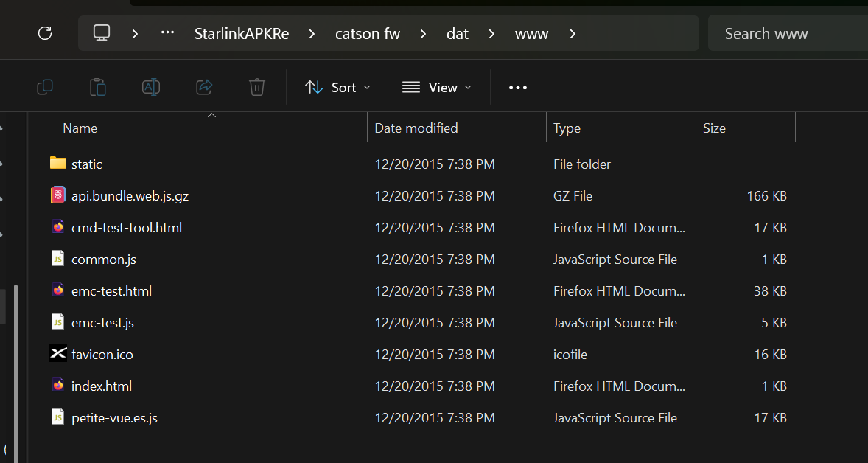868x463 pixels.
Task: Expand the chevron after catson fw
Action: tap(424, 34)
